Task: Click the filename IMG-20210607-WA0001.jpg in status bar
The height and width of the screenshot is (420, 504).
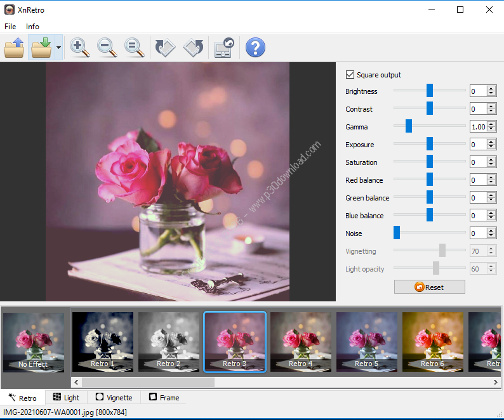Action: [48, 412]
